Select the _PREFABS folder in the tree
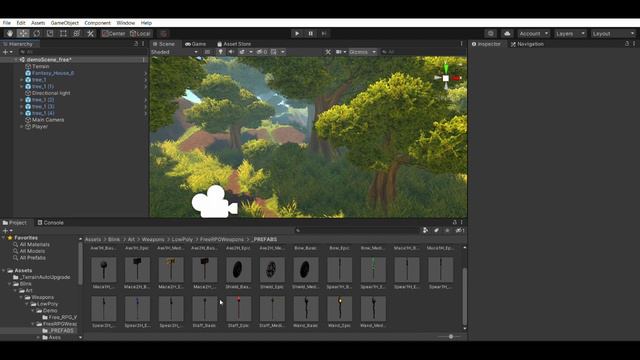The image size is (640, 360). [x=62, y=331]
